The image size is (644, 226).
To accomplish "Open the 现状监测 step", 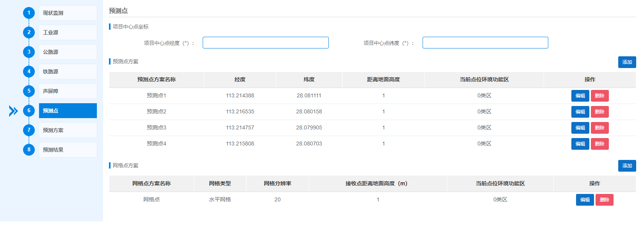I will 68,13.
